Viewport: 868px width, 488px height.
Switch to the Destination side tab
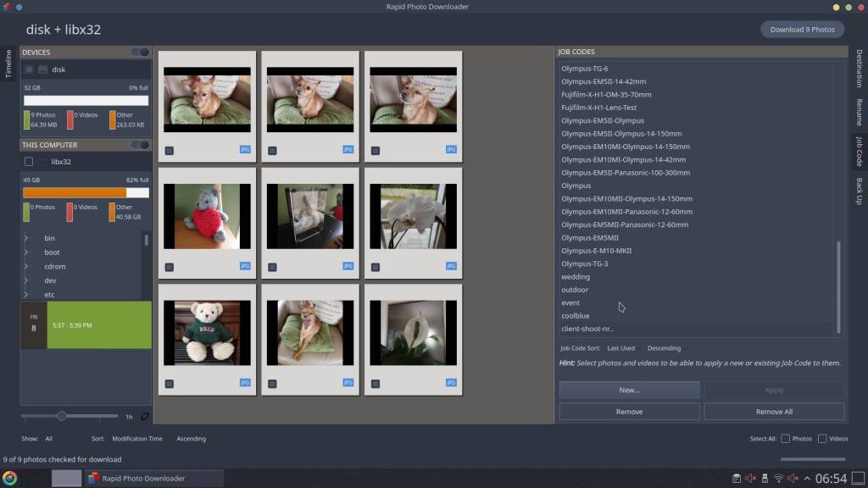tap(859, 68)
